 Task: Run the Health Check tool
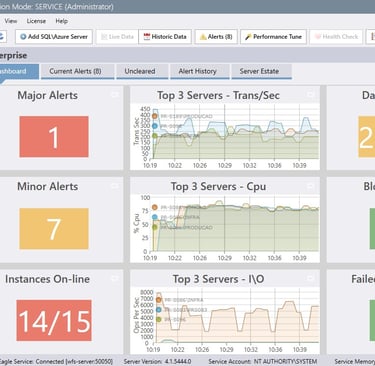coord(336,37)
